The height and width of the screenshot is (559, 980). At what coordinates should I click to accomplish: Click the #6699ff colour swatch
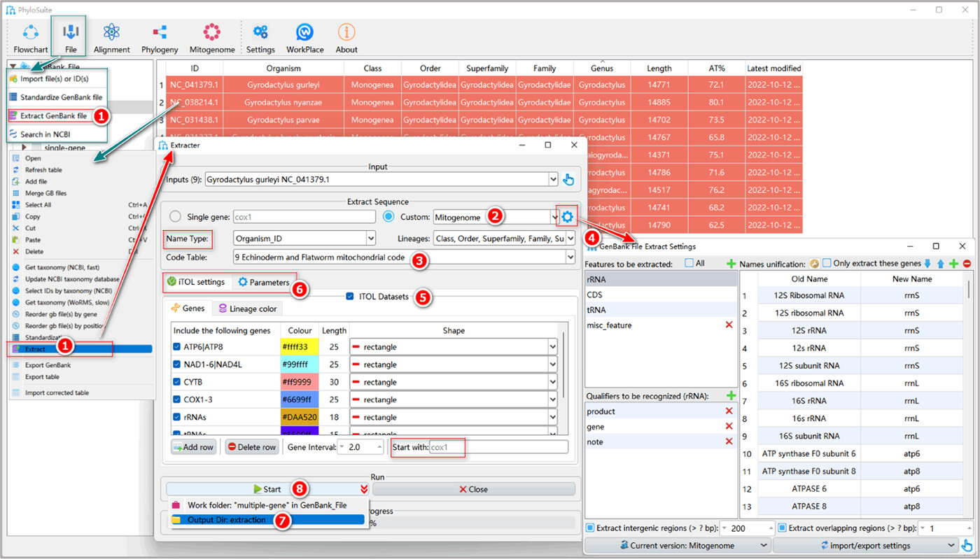[x=299, y=399]
